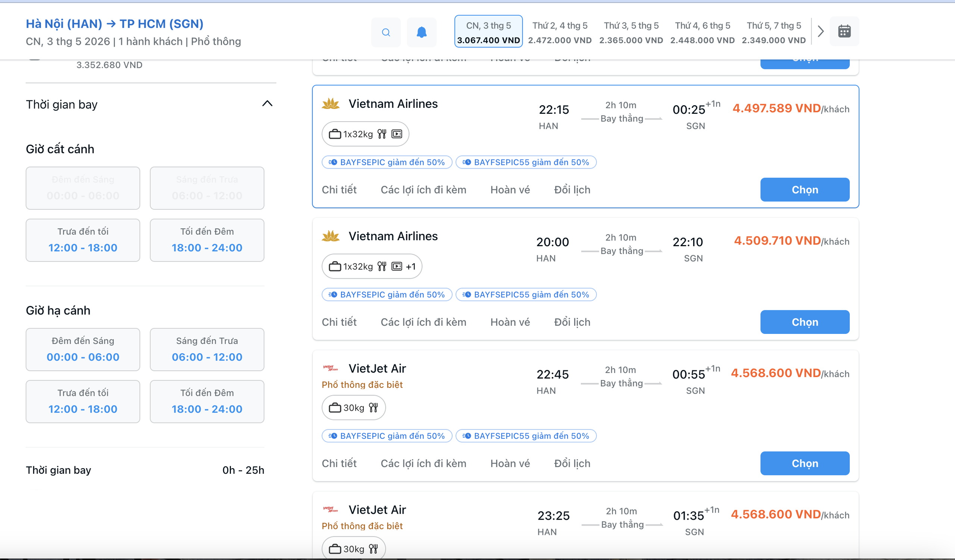
Task: Open Chi tiết of the 22:15 flight
Action: (339, 190)
